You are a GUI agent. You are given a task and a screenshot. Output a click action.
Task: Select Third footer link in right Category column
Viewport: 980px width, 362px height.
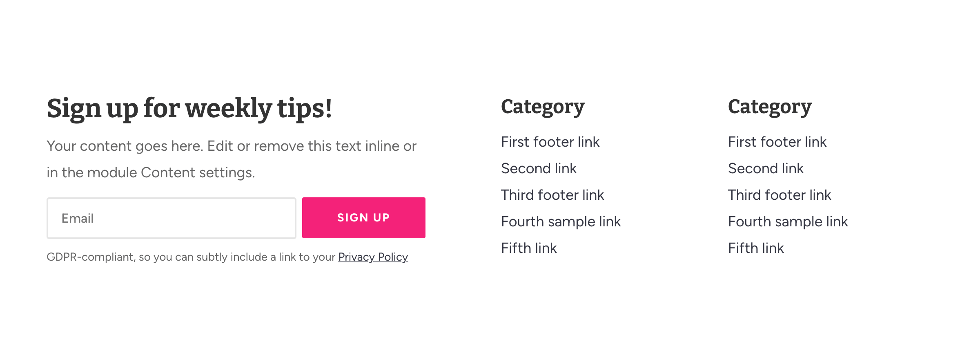779,195
